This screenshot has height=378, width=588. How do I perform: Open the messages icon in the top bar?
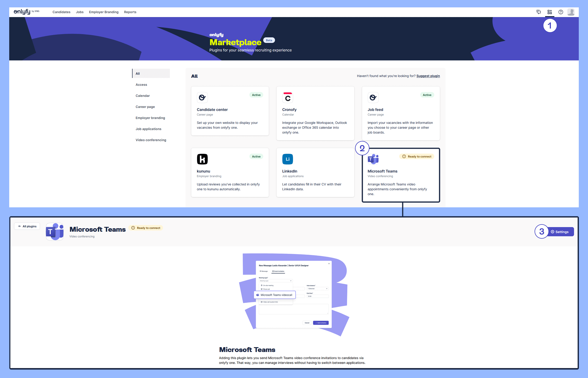[x=539, y=12]
